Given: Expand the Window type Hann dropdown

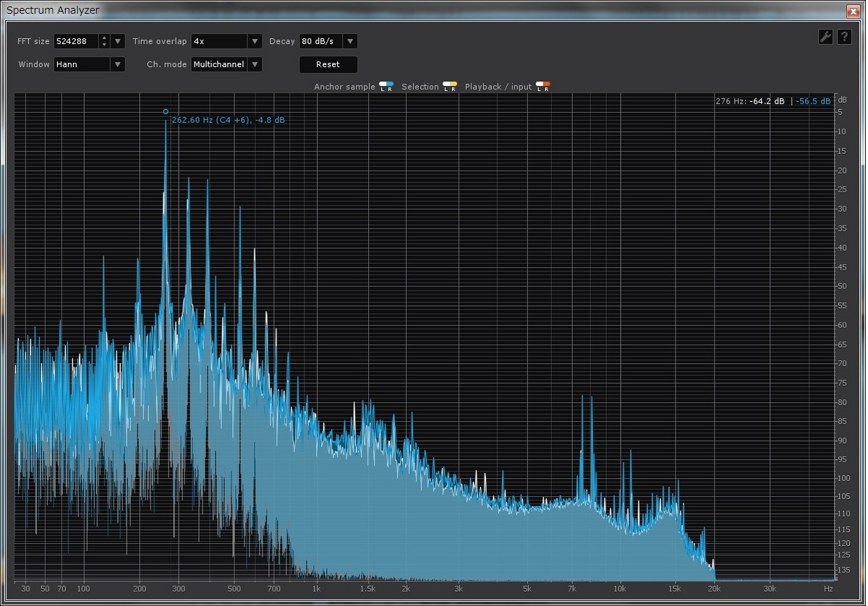Looking at the screenshot, I should [90, 64].
